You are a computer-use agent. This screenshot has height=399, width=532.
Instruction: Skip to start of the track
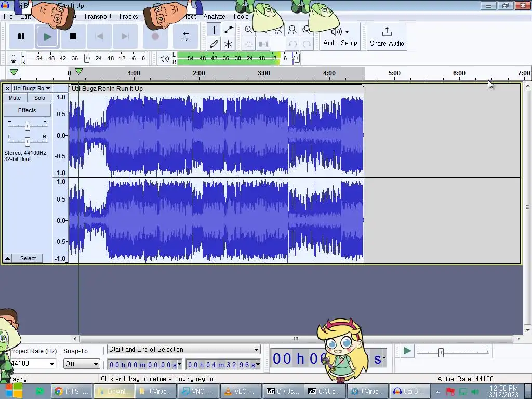pyautogui.click(x=99, y=36)
